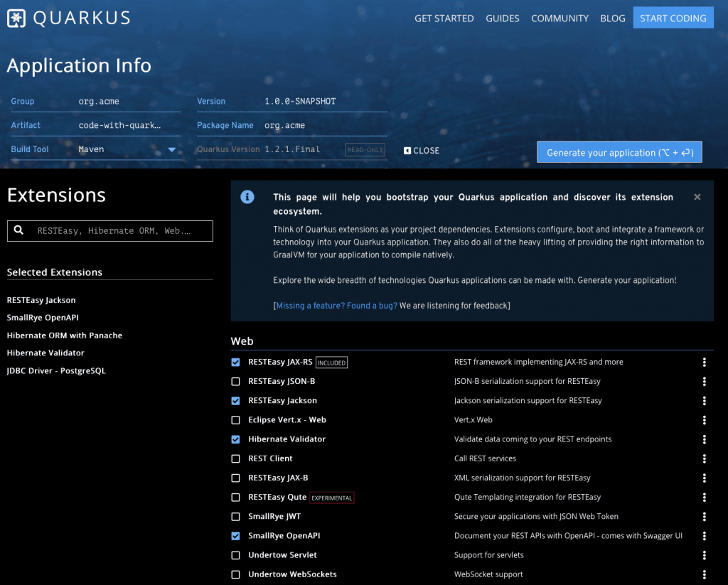Follow the Missing a feature? Found a bug? link
The height and width of the screenshot is (585, 728).
(336, 306)
